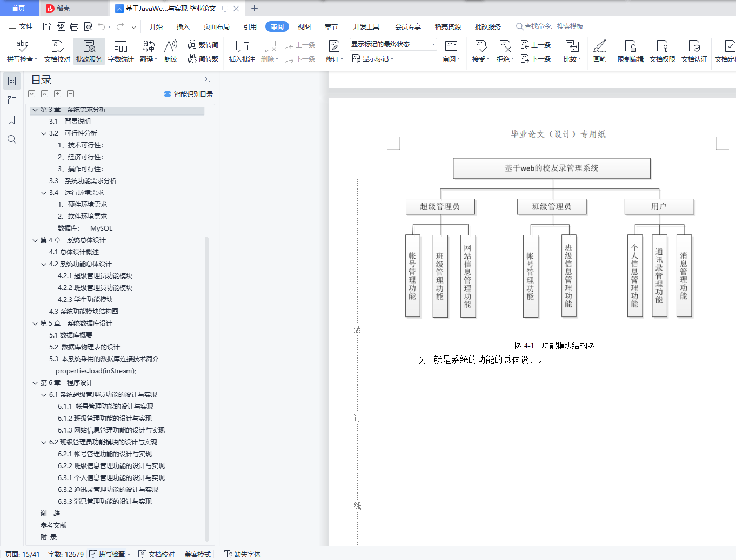This screenshot has height=560, width=736.
Task: Open 限制编辑 restrict editing
Action: [x=631, y=51]
